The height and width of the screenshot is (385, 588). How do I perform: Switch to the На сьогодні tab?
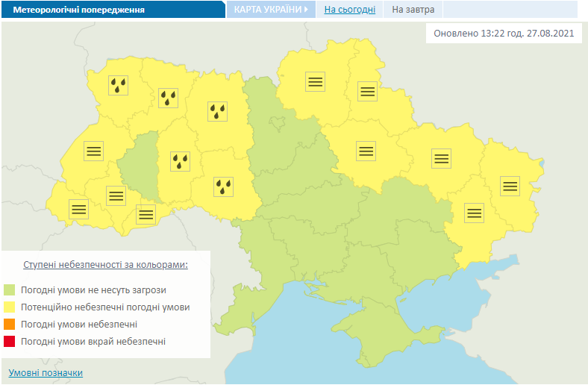coord(349,10)
